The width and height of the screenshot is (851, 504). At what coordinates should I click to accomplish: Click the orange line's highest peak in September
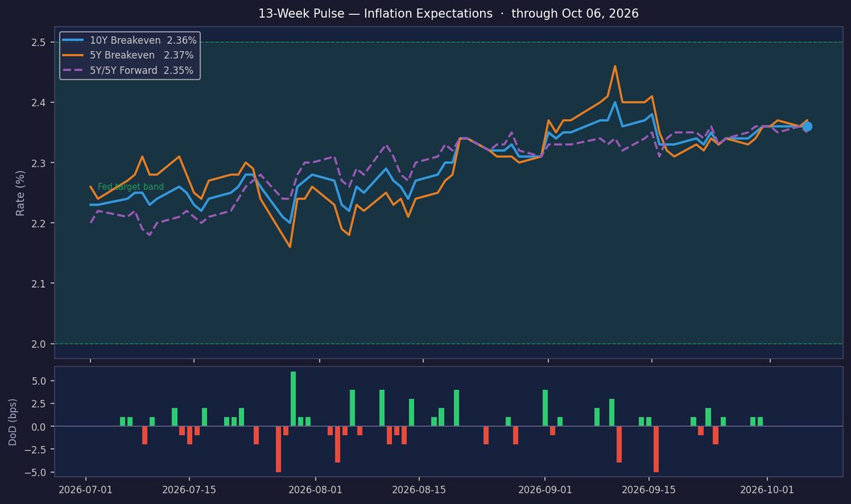tap(615, 67)
